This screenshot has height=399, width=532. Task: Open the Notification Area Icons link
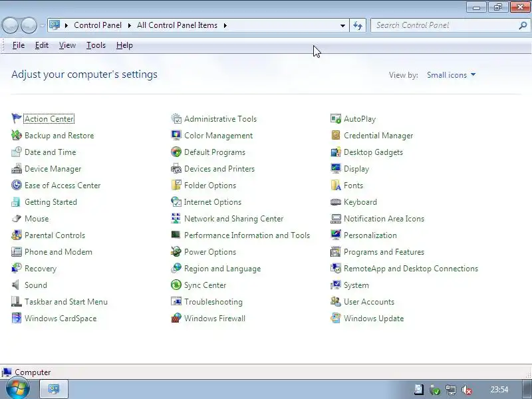coord(384,219)
